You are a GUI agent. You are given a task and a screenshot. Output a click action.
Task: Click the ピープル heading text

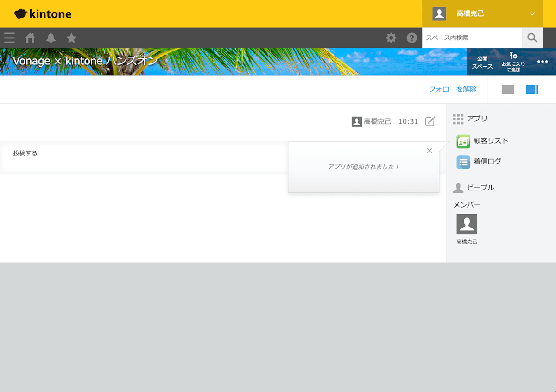(480, 188)
